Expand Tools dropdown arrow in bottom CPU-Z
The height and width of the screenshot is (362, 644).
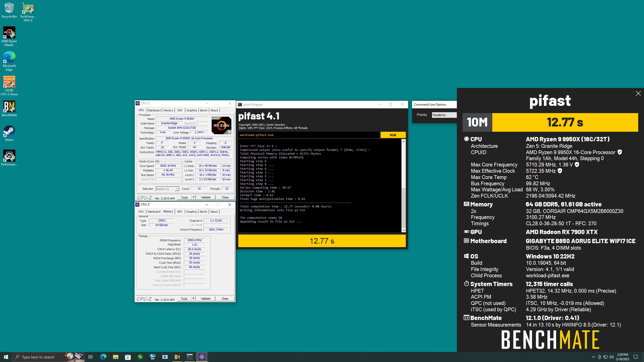click(193, 299)
